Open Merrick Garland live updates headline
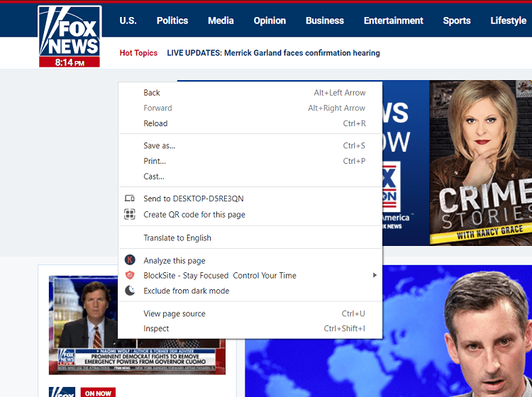532x397 pixels. coord(273,53)
